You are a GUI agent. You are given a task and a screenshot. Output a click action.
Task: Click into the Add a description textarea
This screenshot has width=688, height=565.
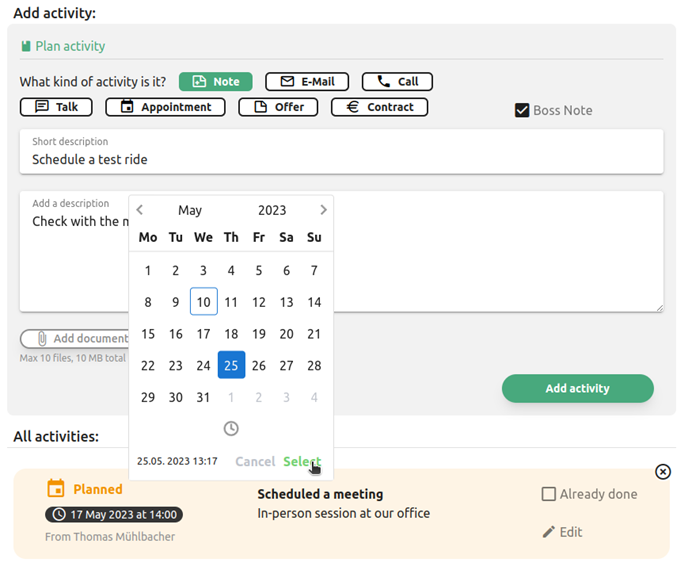click(341, 251)
